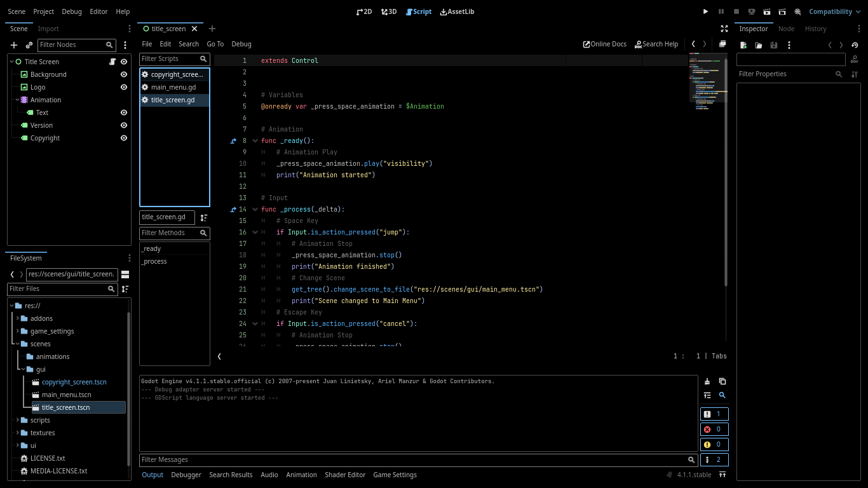Open the search in the Output panel
The height and width of the screenshot is (488, 868).
coord(722,395)
